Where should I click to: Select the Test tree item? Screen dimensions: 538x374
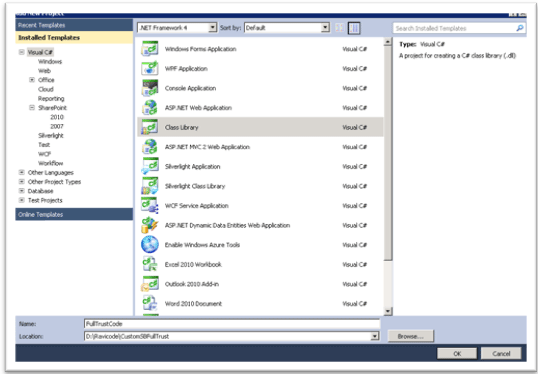(44, 145)
